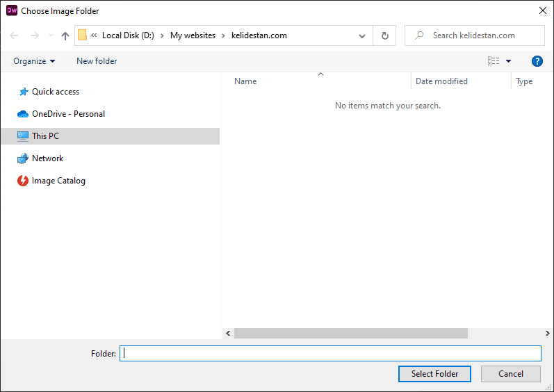Confirm with the Select Folder button
This screenshot has height=392, width=554.
(434, 374)
